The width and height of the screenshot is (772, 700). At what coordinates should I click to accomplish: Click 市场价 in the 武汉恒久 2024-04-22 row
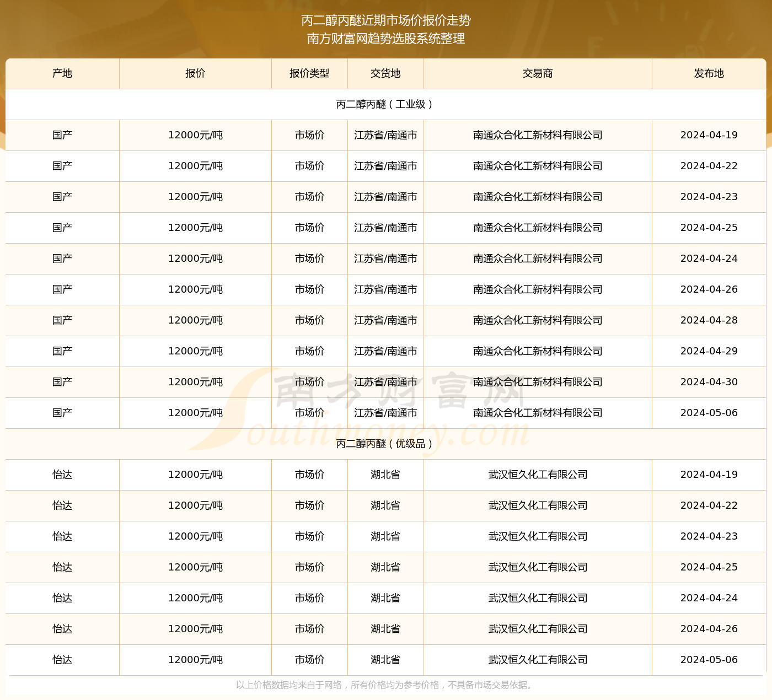[309, 505]
